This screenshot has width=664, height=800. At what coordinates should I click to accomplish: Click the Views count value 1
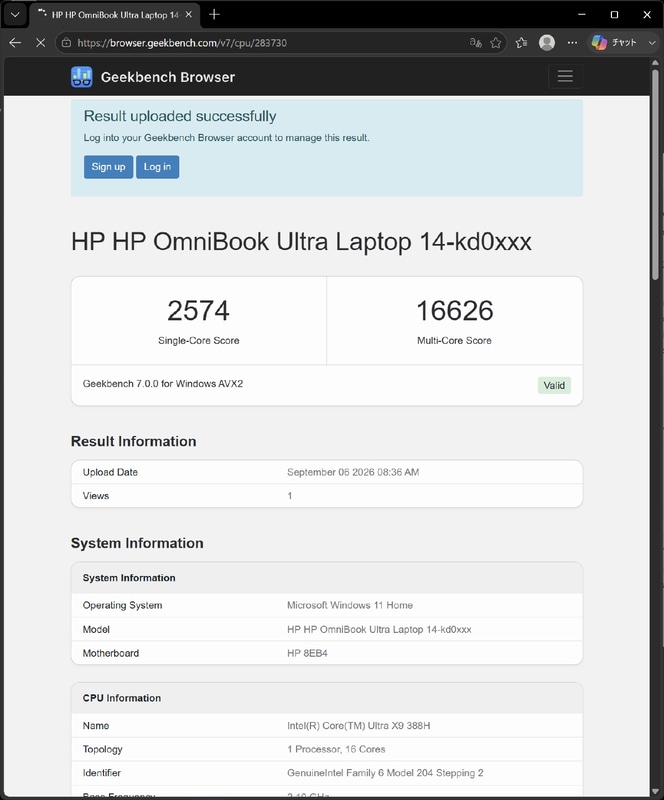tap(289, 495)
